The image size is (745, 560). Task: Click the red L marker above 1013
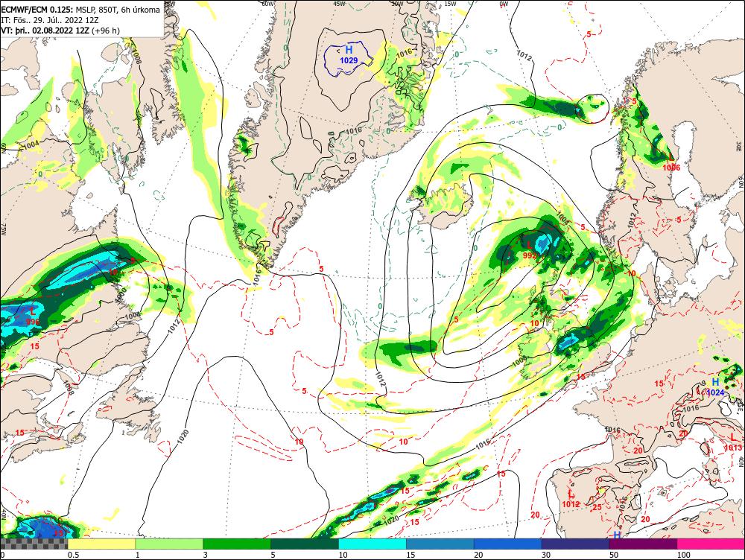(732, 437)
